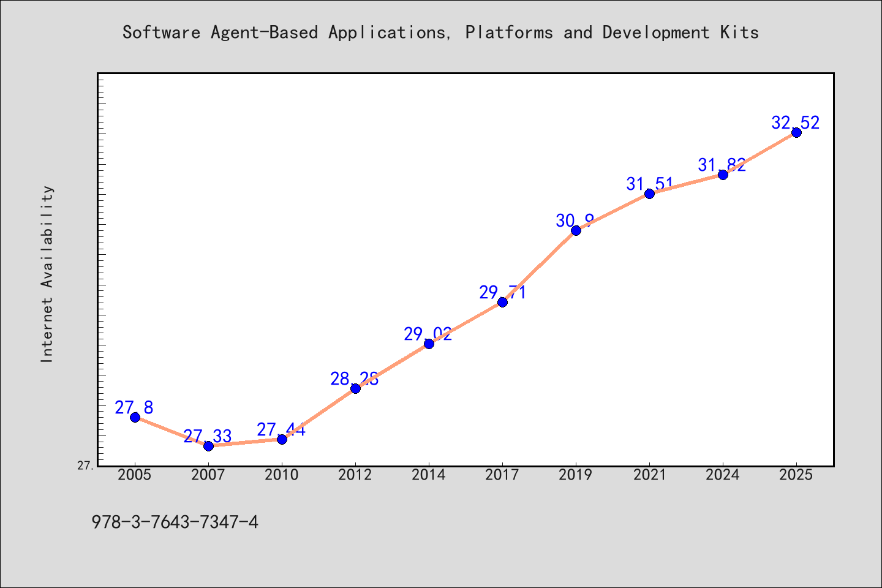
Task: Select the data point labeled 28.28
Action: point(355,388)
